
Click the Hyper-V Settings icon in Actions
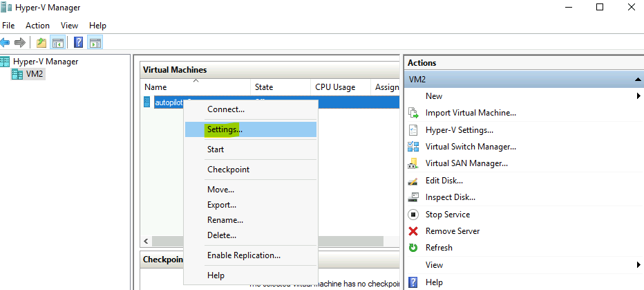(413, 130)
